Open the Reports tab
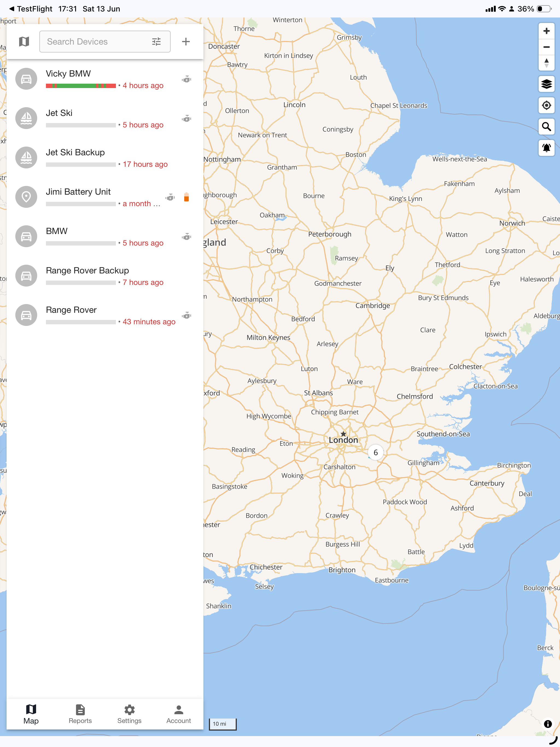Viewport: 560px width, 747px height. point(80,714)
